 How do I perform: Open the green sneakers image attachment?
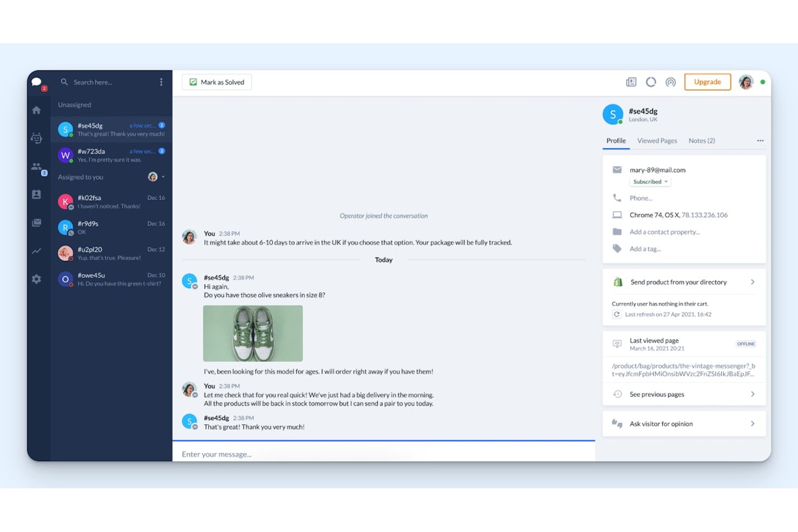[x=253, y=333]
